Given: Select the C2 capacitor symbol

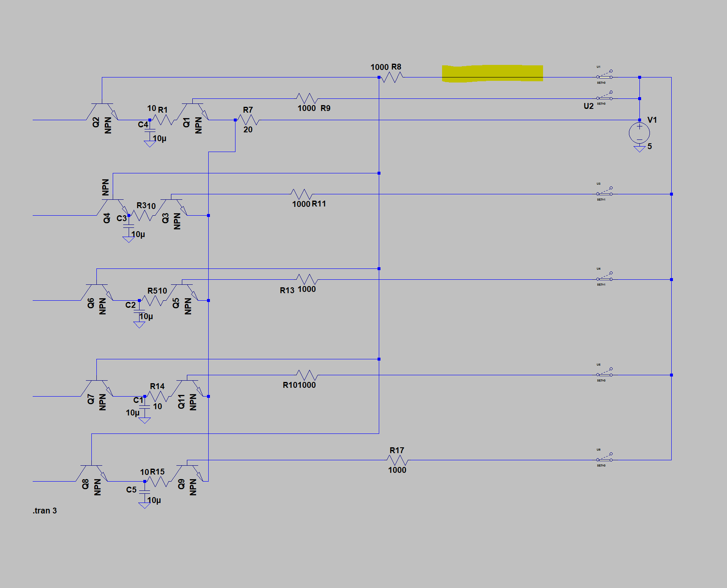Looking at the screenshot, I should 139,311.
